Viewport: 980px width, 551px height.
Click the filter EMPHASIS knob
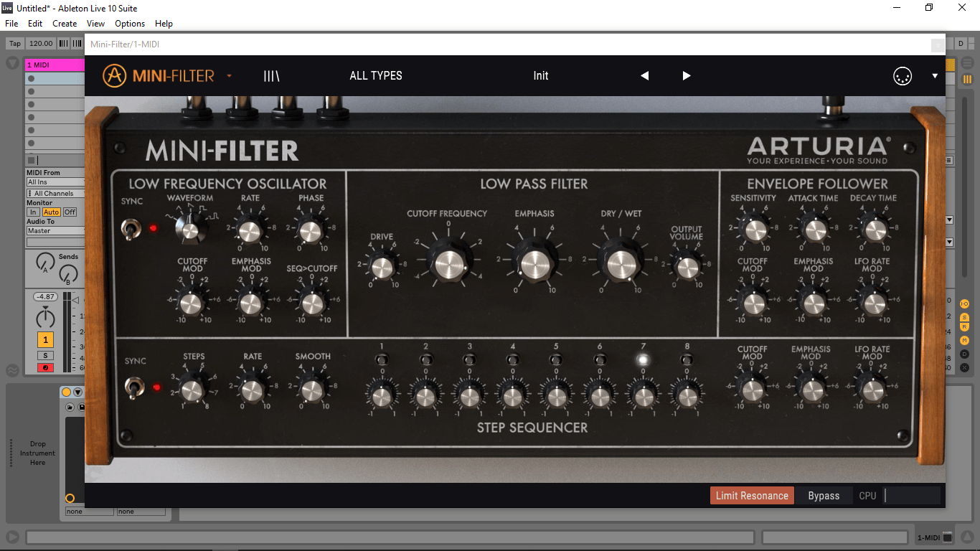point(535,264)
